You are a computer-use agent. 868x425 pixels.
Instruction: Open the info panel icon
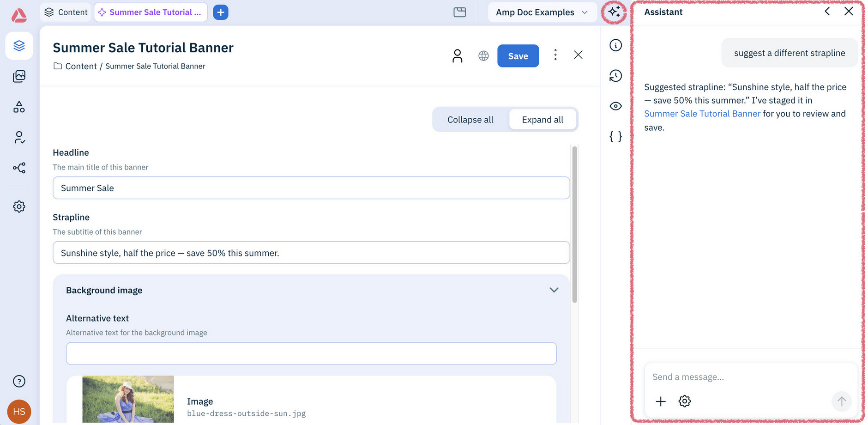coord(615,45)
